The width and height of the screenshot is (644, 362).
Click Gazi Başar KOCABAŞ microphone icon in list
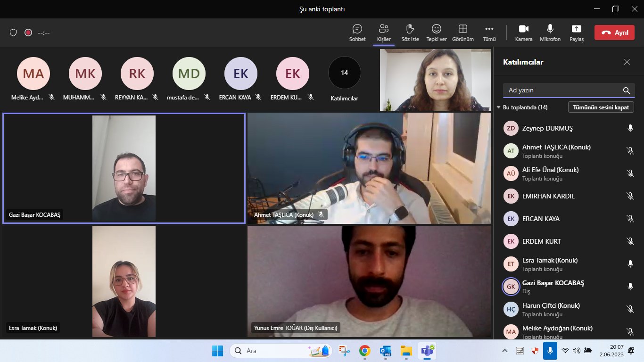pos(630,287)
